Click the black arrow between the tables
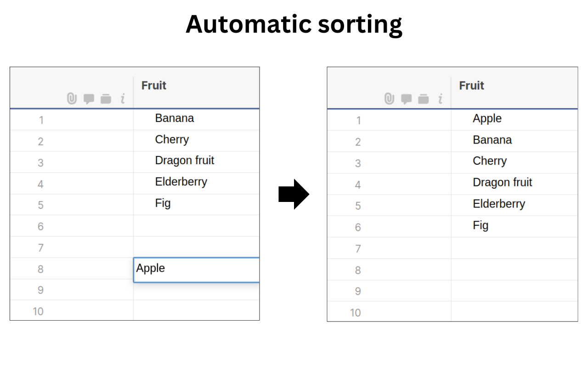The height and width of the screenshot is (368, 588). click(x=294, y=195)
